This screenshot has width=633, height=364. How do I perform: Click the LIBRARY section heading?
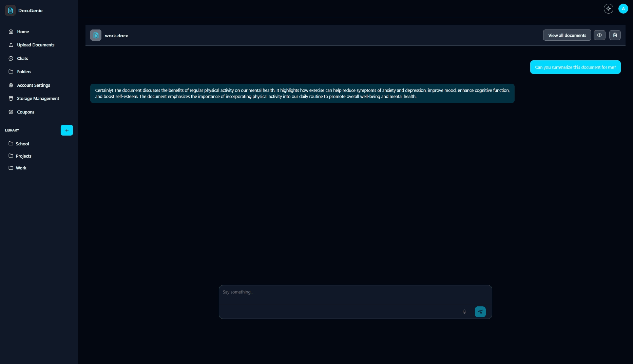(12, 130)
